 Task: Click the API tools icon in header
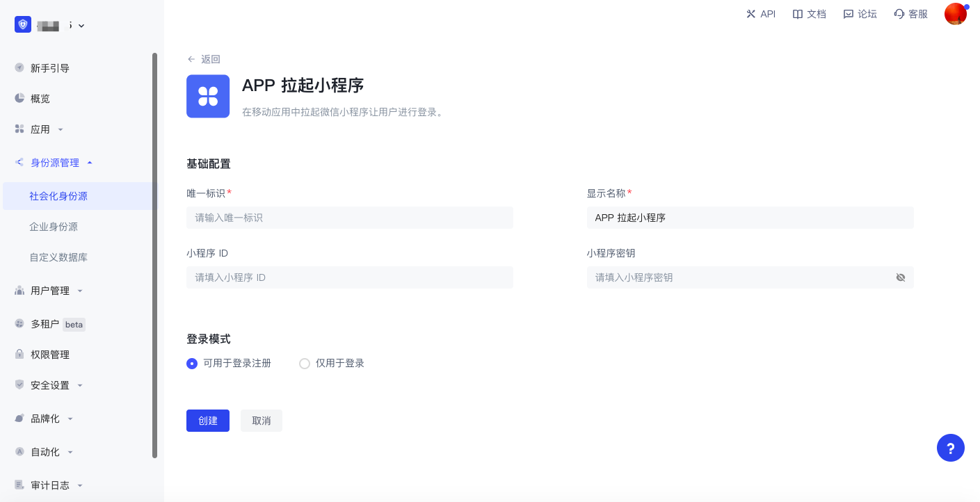coord(750,14)
